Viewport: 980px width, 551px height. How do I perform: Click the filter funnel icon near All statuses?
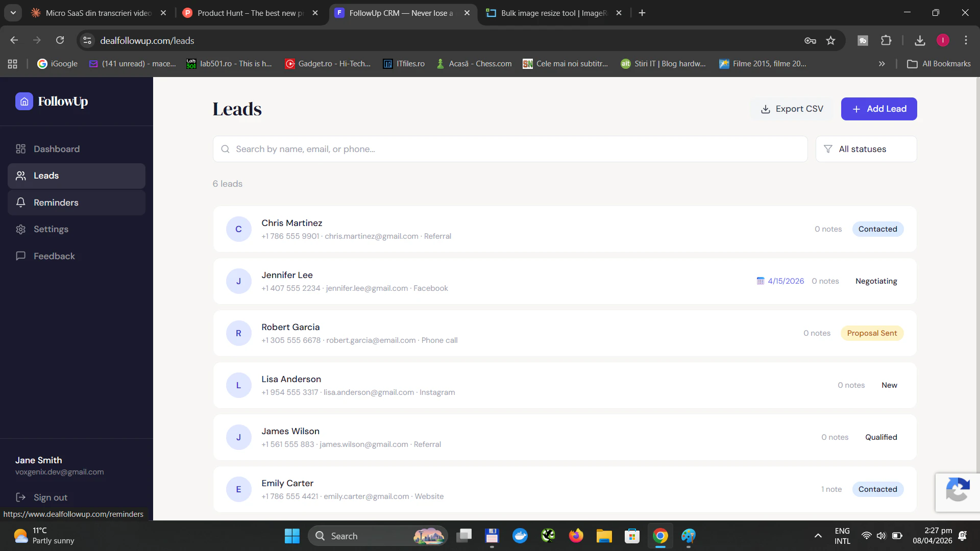pos(828,148)
